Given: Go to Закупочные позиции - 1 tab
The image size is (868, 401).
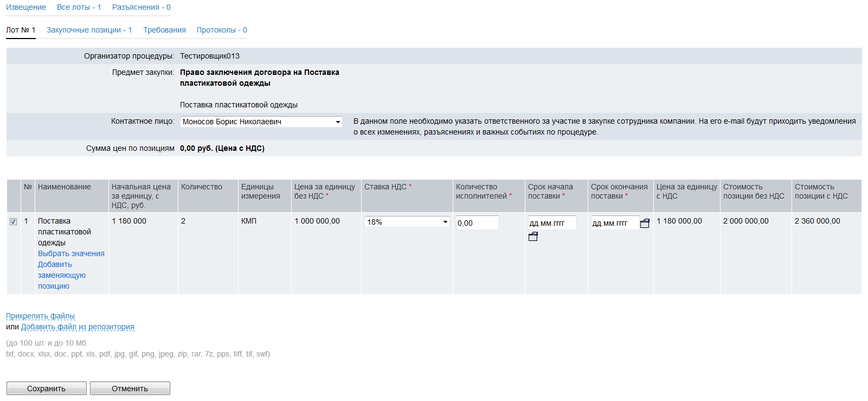Looking at the screenshot, I should click(x=89, y=30).
